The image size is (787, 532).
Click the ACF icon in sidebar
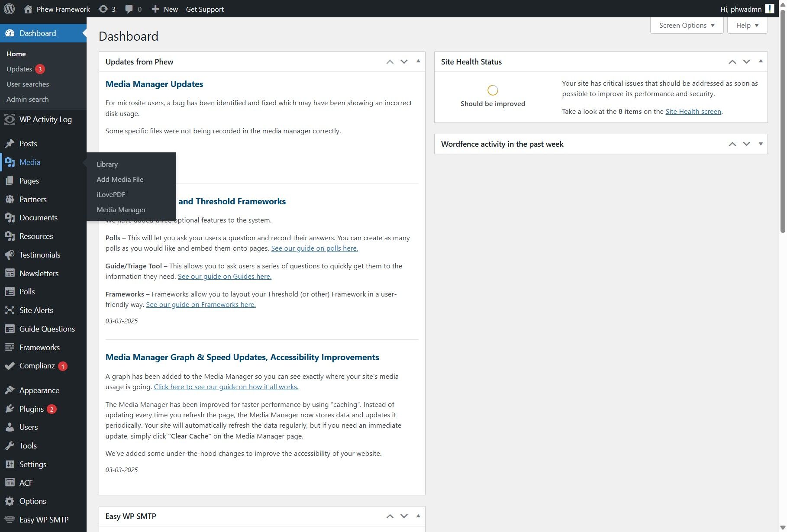point(10,483)
